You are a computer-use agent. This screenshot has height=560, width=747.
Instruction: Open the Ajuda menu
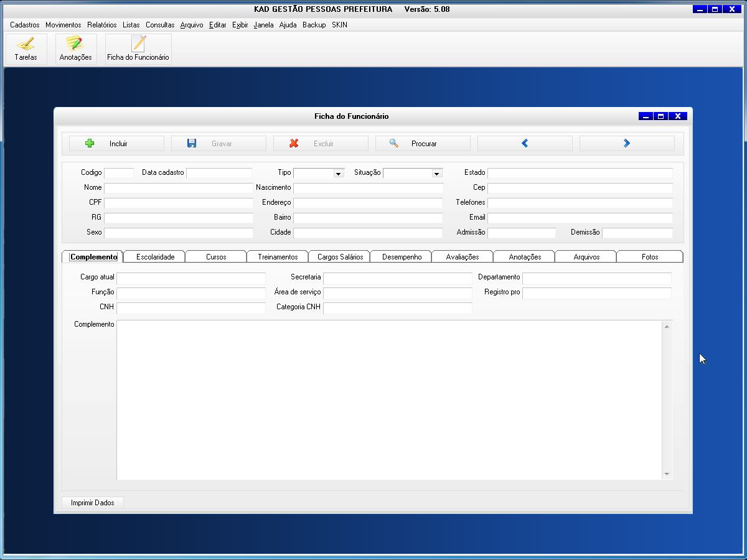[288, 25]
